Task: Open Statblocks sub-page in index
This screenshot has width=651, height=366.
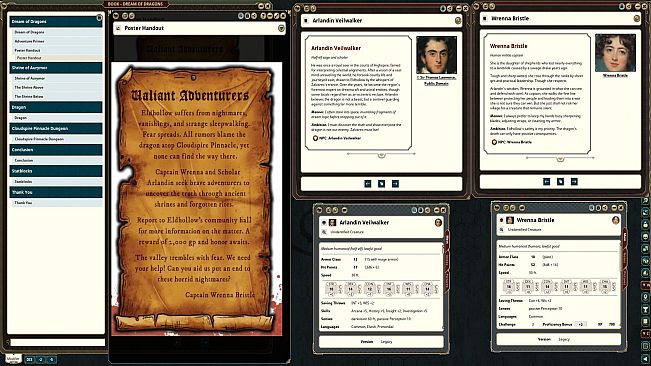Action: pos(56,182)
